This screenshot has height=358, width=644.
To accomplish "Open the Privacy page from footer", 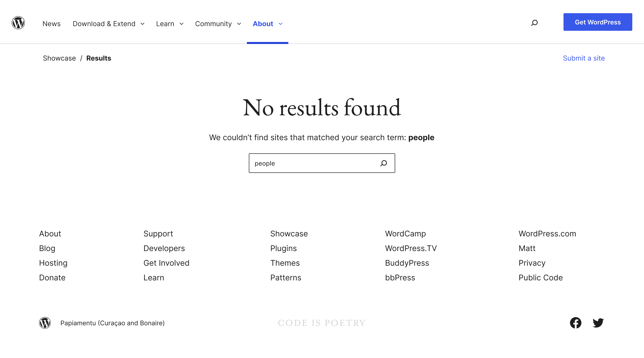I will coord(532,263).
